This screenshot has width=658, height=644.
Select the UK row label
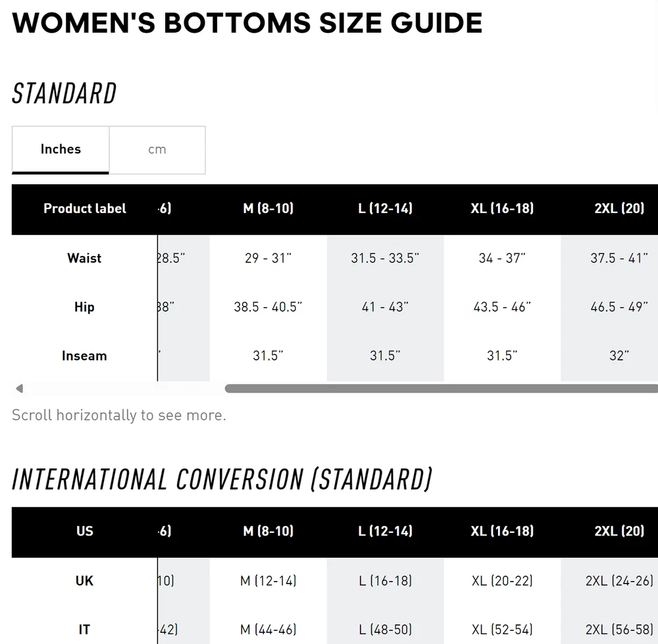[84, 581]
